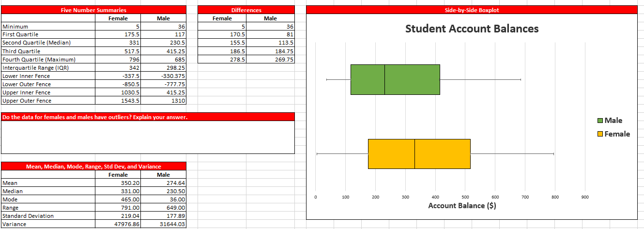
Task: Click the cell showing 177.89
Action: pyautogui.click(x=164, y=216)
